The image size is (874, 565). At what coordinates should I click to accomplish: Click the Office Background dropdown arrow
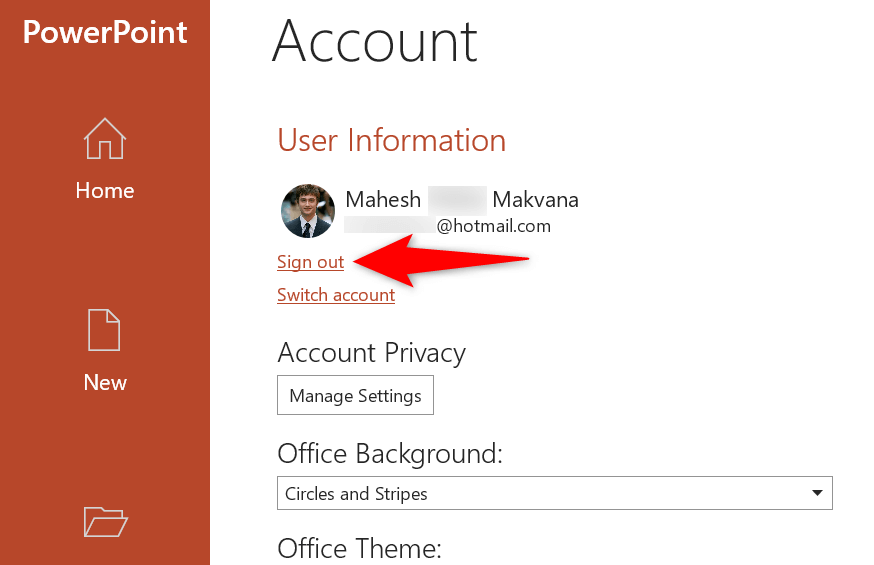(818, 493)
